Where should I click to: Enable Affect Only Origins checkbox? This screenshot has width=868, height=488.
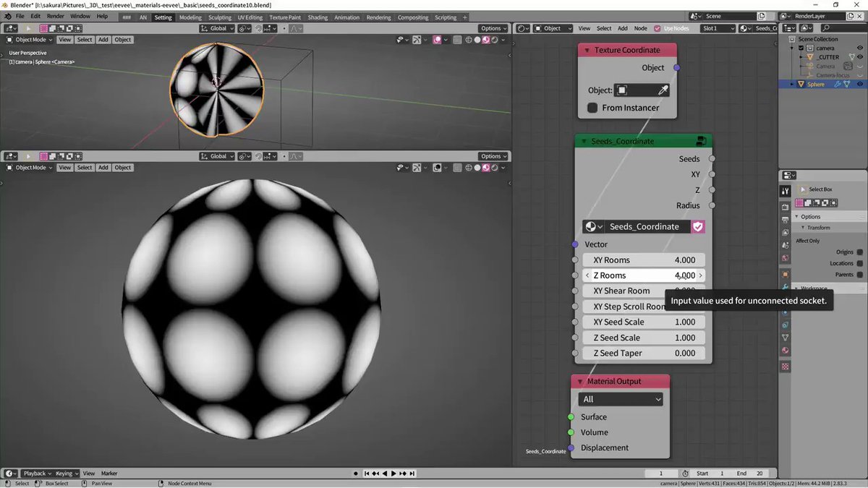[x=860, y=252]
